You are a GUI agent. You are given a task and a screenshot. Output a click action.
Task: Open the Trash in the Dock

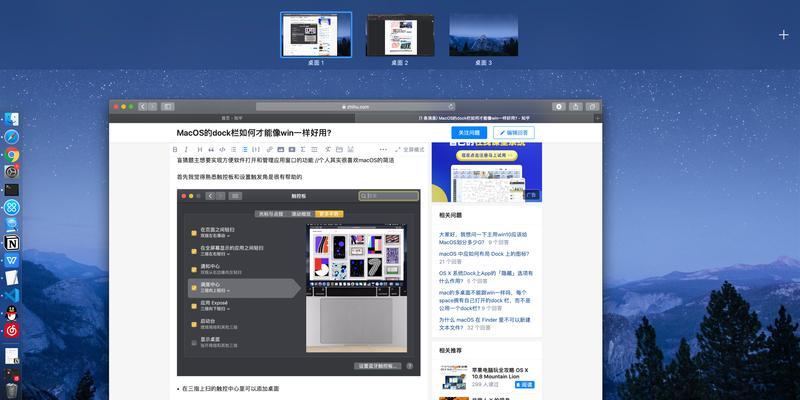pyautogui.click(x=12, y=391)
